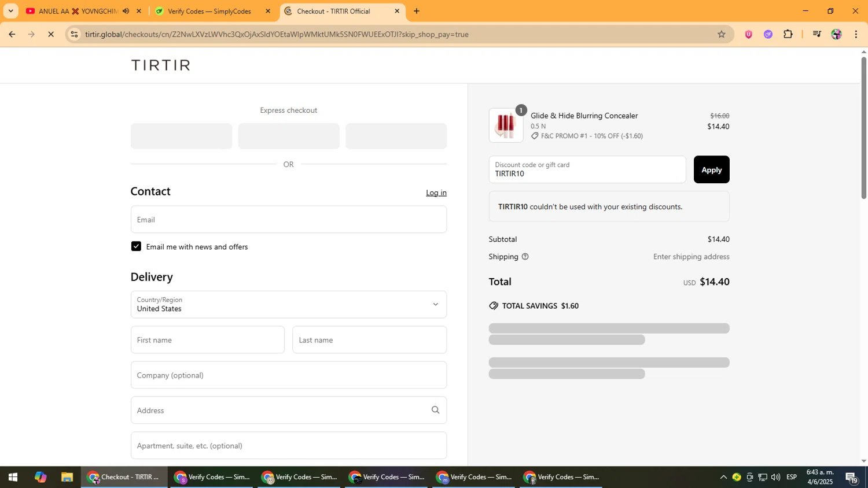
Task: Click the ESP language indicator
Action: click(x=792, y=477)
